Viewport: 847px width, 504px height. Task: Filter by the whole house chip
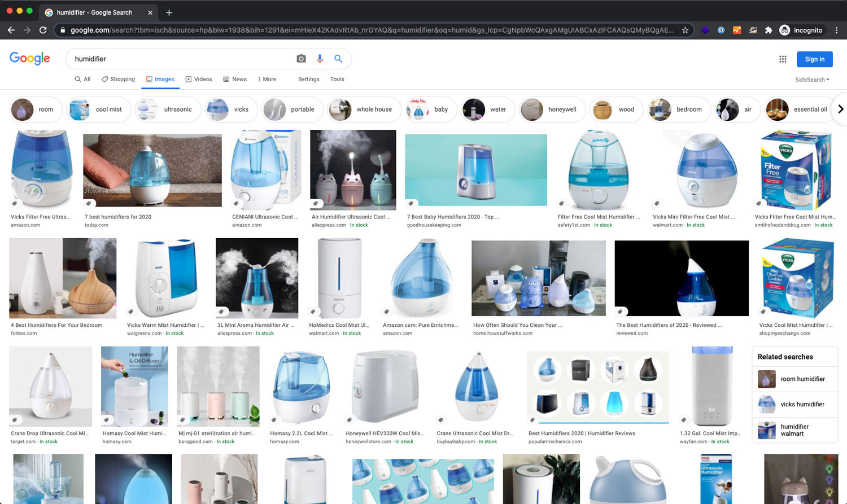coord(364,109)
